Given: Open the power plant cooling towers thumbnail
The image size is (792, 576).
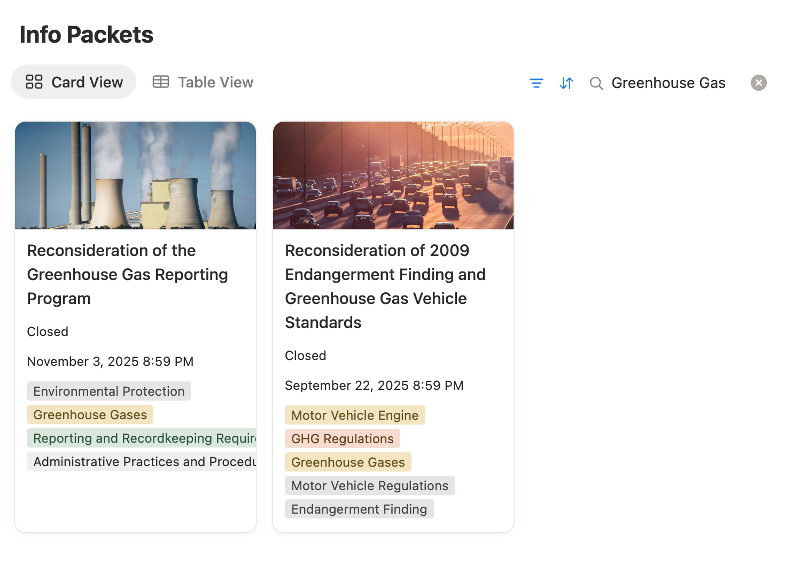Looking at the screenshot, I should point(135,176).
